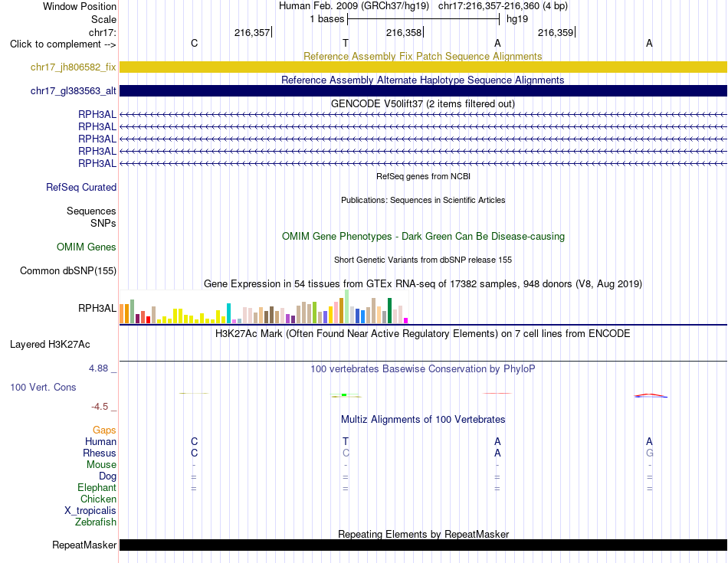Click the SNPs track label
728x563 pixels.
pos(103,223)
